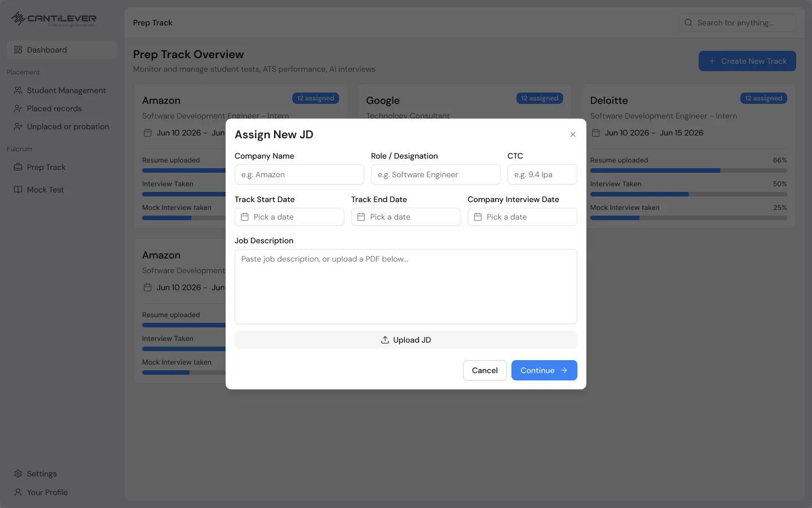Click the Google card title

383,100
